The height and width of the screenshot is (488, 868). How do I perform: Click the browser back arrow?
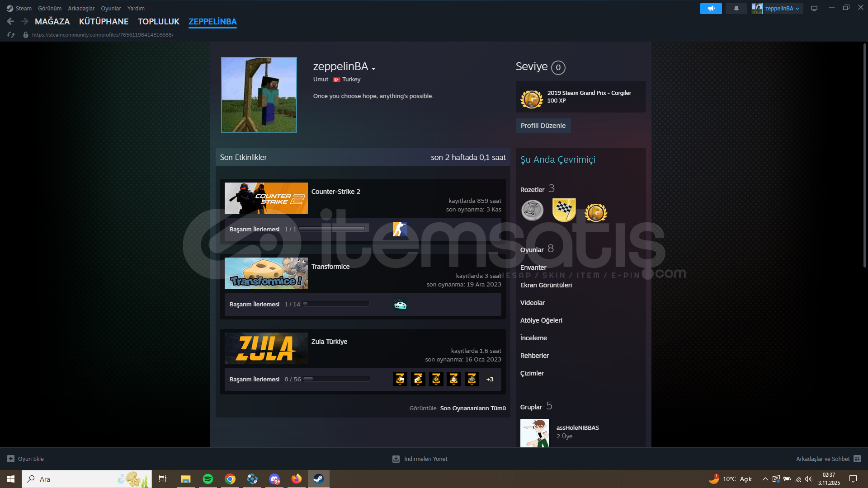click(x=11, y=21)
